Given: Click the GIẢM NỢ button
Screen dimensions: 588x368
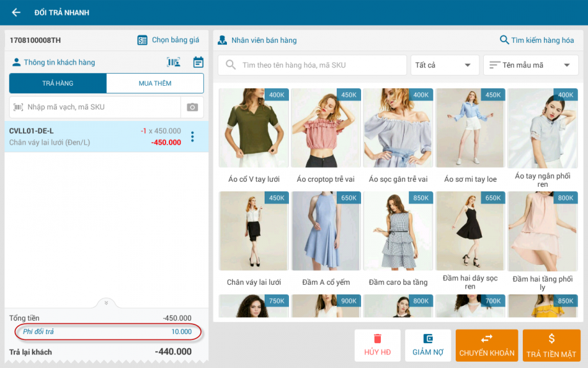Looking at the screenshot, I should tap(428, 346).
